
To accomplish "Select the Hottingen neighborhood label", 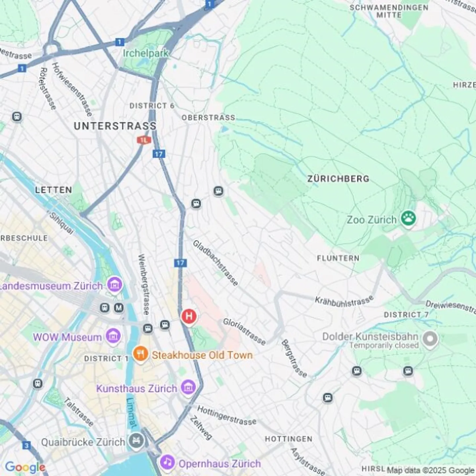I will tap(289, 439).
